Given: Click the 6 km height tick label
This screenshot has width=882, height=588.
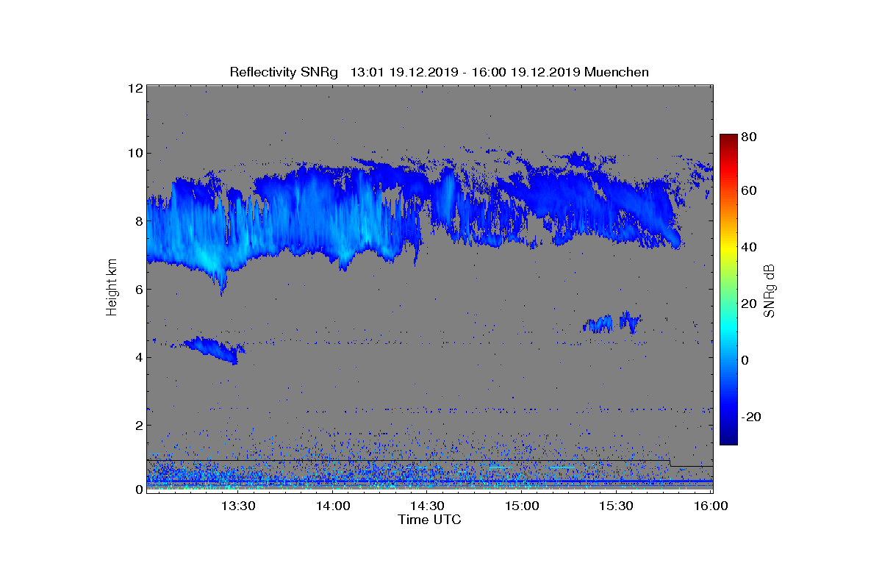Looking at the screenshot, I should [138, 289].
